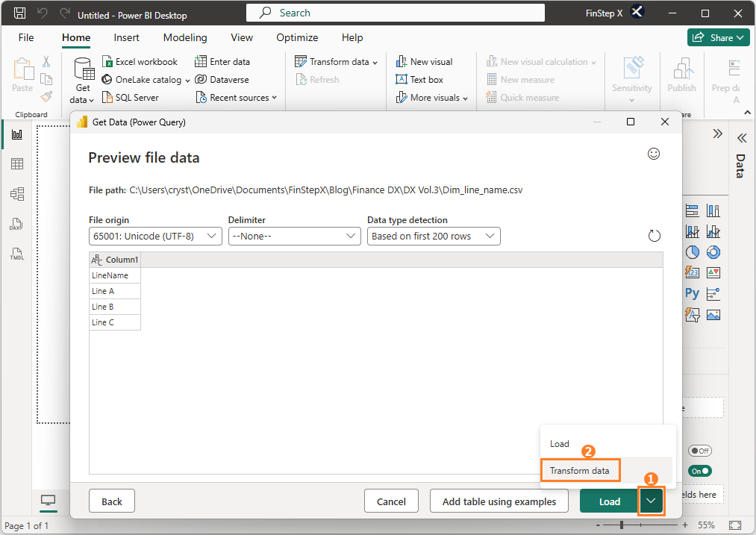Open the Get data database icon
Viewport: 756px width, 535px height.
click(x=84, y=69)
